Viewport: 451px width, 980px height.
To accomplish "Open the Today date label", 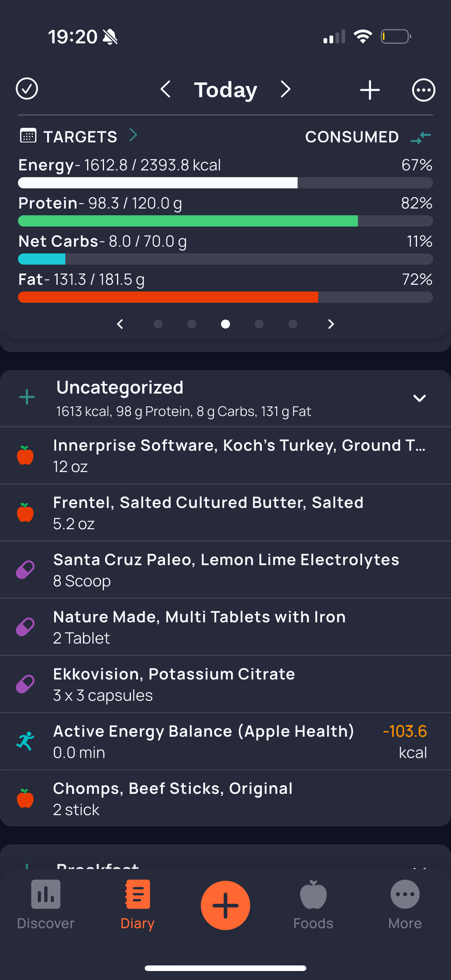I will 226,90.
